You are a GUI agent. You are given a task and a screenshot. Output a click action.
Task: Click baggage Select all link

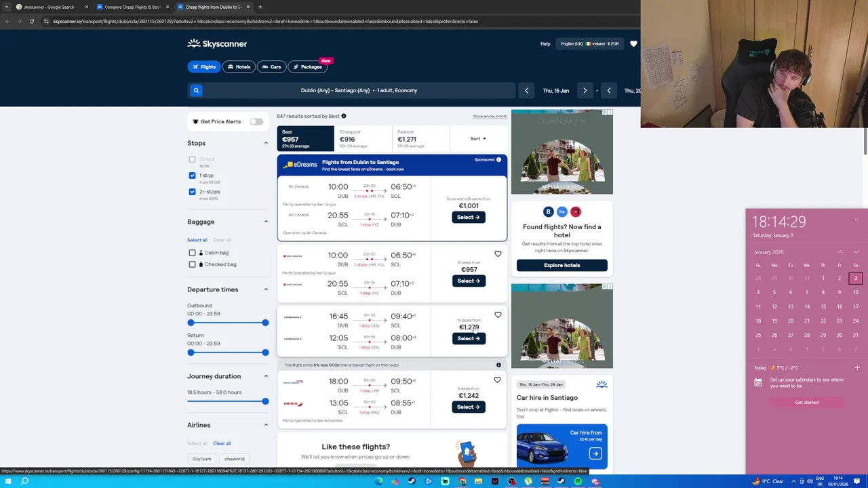197,240
